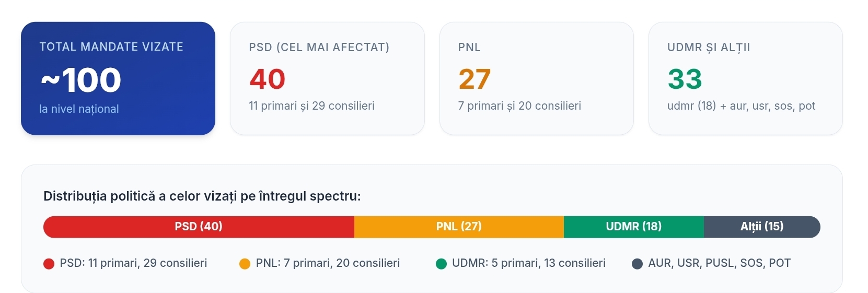This screenshot has width=868, height=293.
Task: Click the orange PNL legend dot
Action: 245,264
